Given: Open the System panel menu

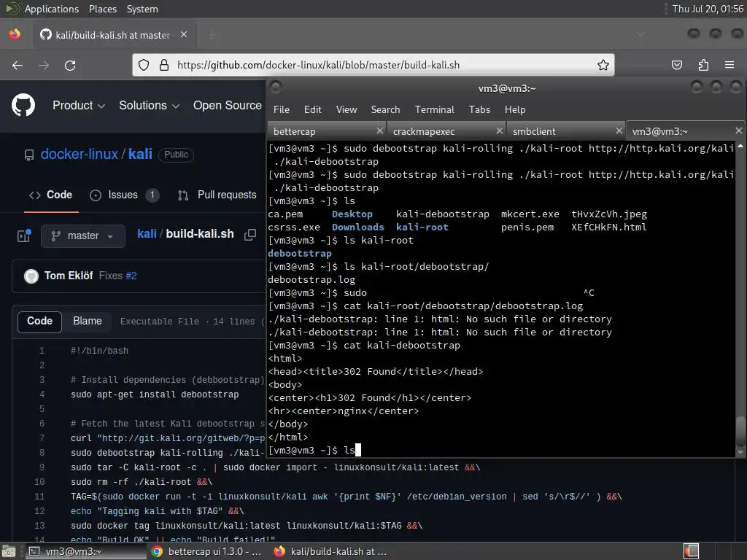Looking at the screenshot, I should pyautogui.click(x=142, y=9).
